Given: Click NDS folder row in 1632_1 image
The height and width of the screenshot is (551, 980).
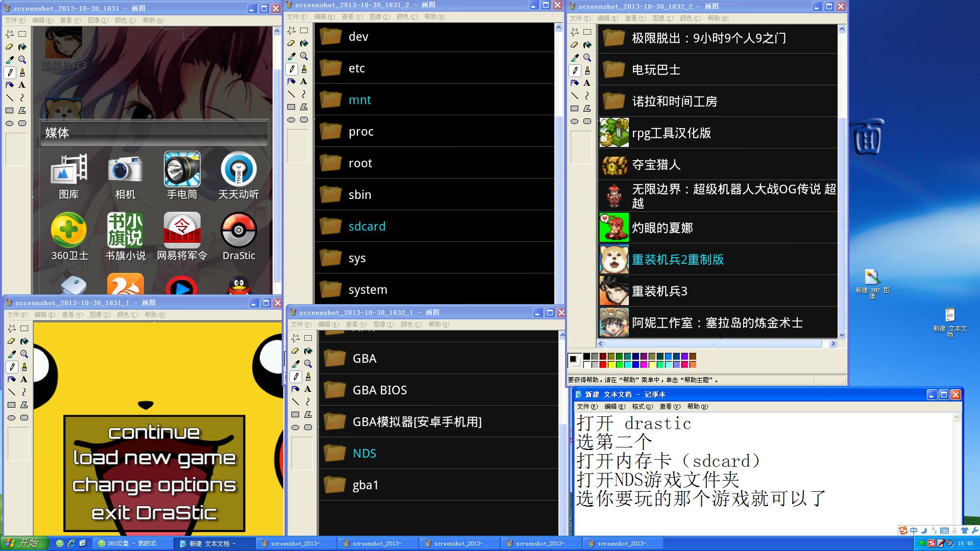Looking at the screenshot, I should [438, 453].
